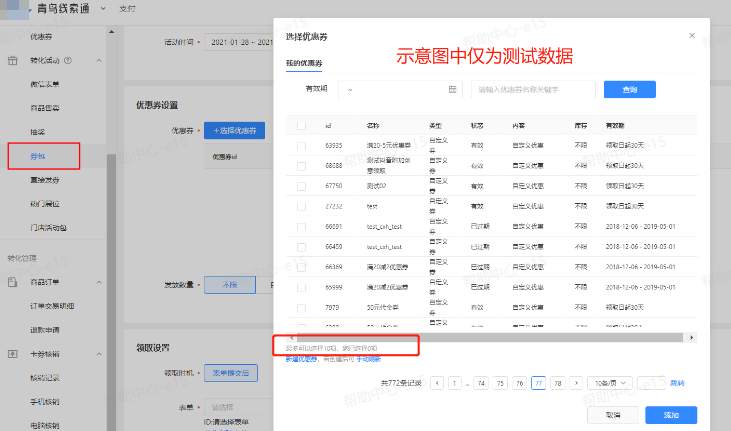Check the row with id 27232
731x431 pixels.
[301, 206]
